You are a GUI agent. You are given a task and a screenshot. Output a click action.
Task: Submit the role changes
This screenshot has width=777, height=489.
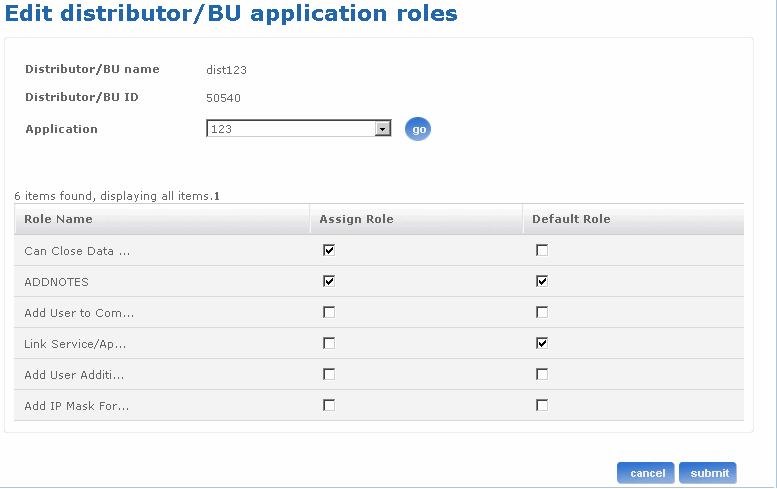pyautogui.click(x=708, y=473)
